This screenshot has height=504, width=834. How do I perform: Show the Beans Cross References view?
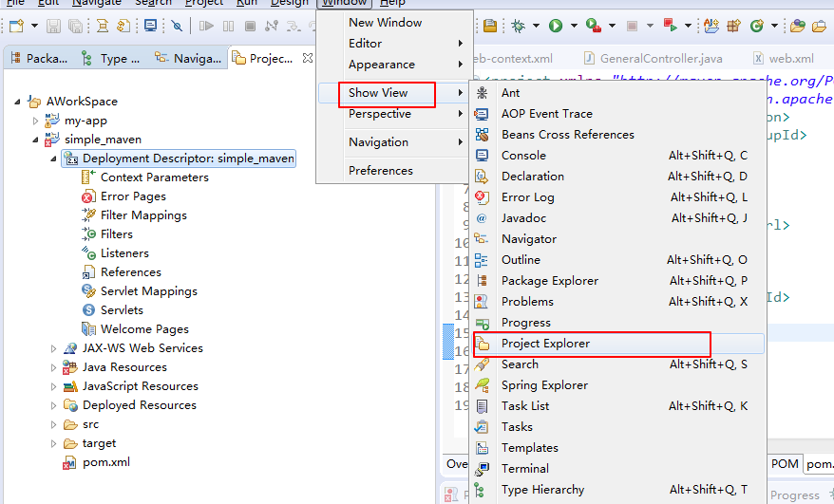618,135
